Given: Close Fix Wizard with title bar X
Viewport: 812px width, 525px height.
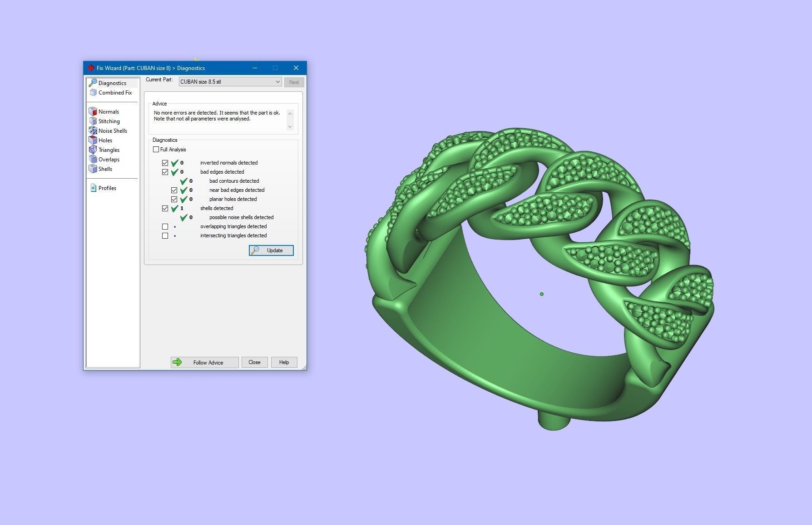Looking at the screenshot, I should (296, 68).
